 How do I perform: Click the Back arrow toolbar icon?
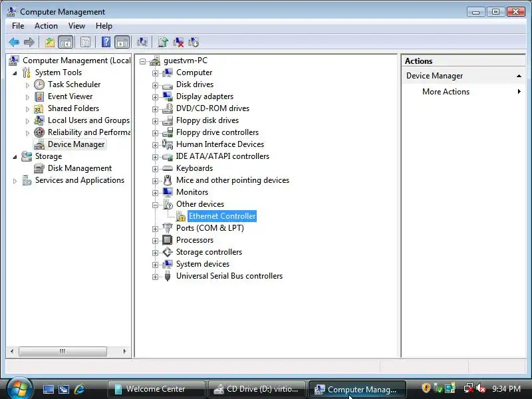14,42
